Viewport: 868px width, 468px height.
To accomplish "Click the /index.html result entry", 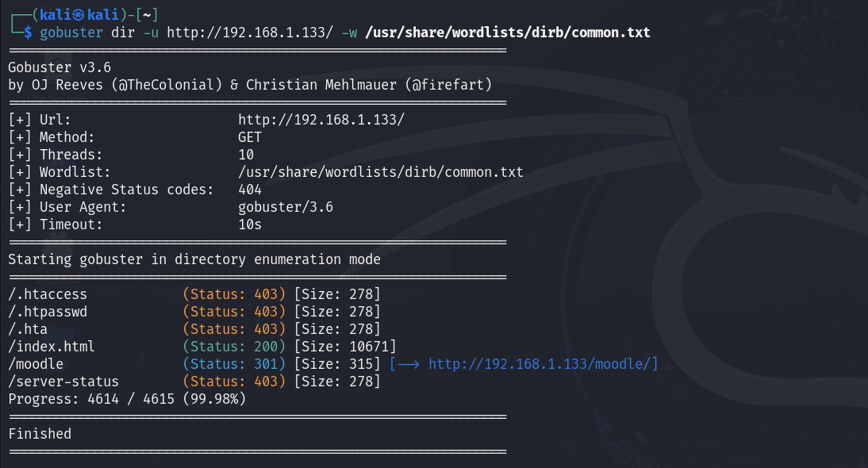I will click(x=52, y=347).
